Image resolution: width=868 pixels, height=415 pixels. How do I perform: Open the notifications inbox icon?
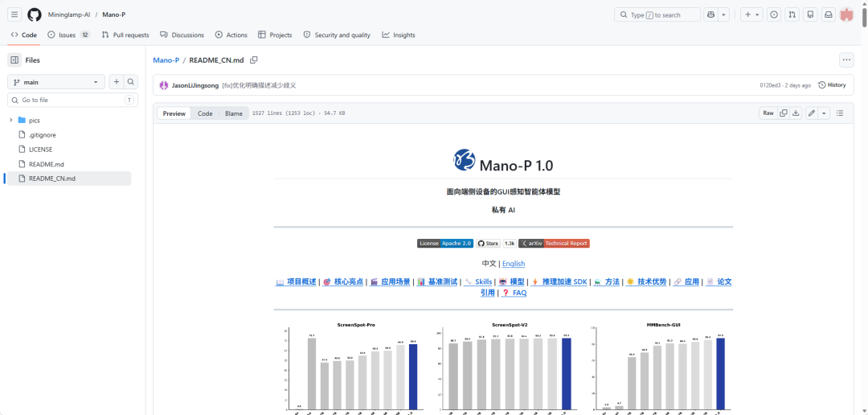pos(829,15)
